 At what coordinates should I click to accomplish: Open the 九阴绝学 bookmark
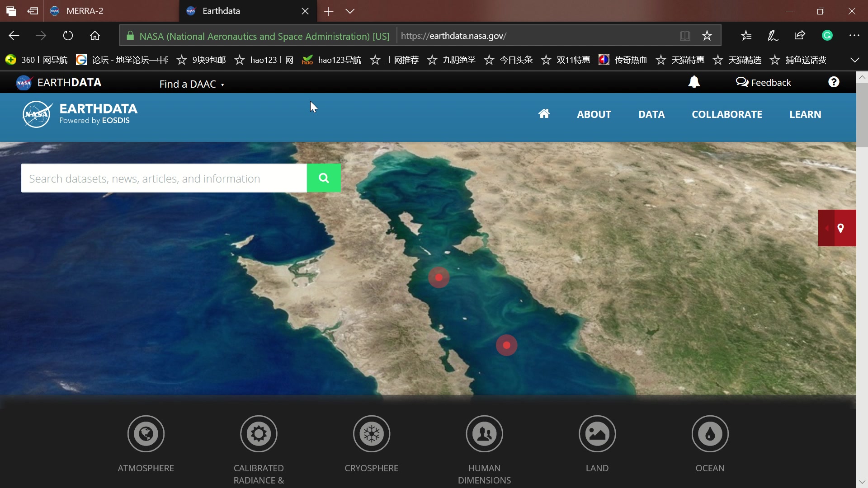[451, 60]
